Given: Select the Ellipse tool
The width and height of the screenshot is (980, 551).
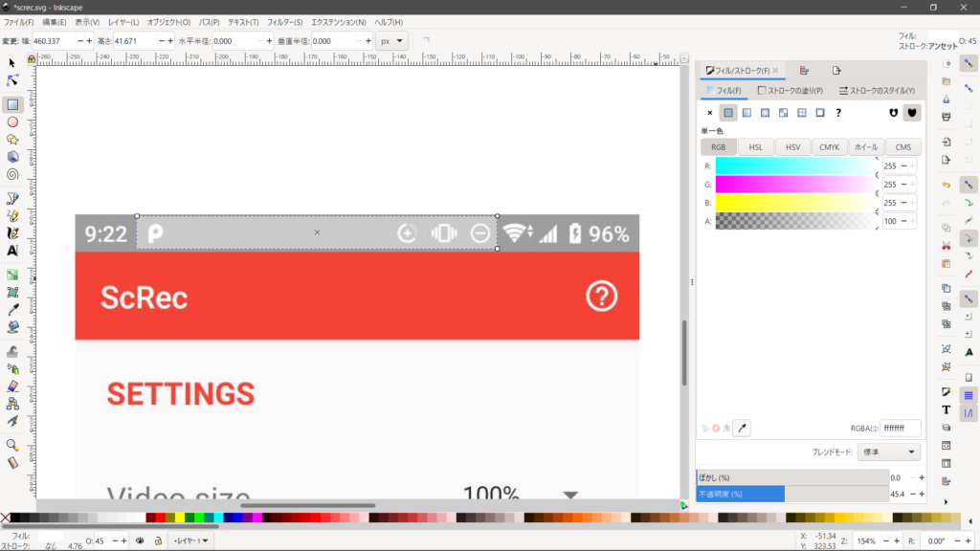Looking at the screenshot, I should click(x=11, y=122).
